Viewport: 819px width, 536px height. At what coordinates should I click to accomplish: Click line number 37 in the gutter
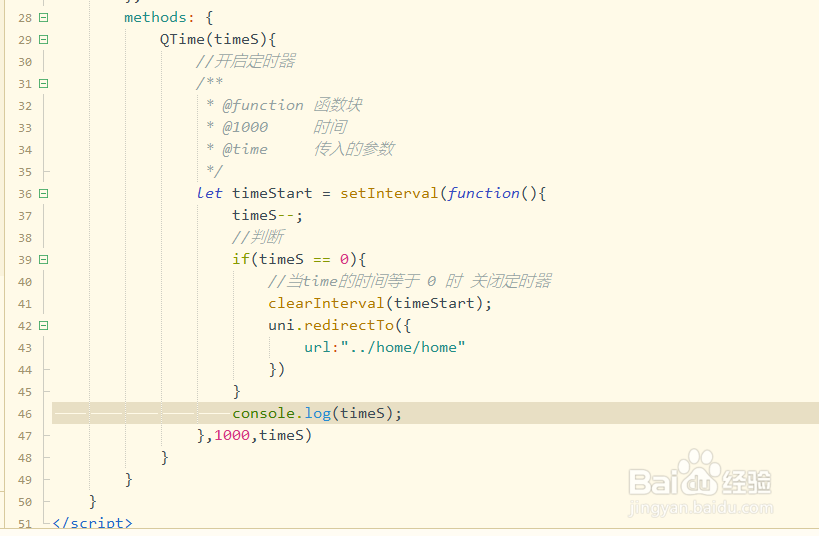(25, 216)
